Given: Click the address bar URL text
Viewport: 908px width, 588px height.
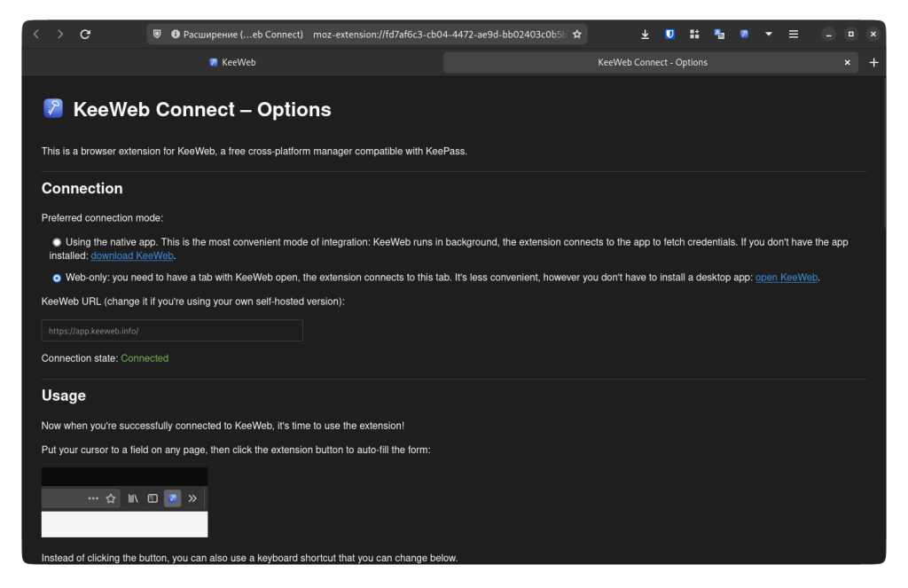Looking at the screenshot, I should pos(439,35).
